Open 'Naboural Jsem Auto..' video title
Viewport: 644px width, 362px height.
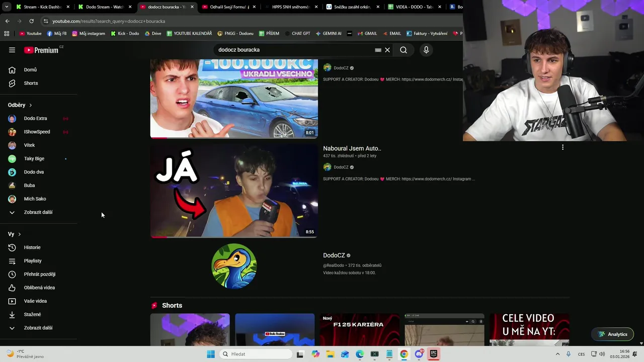pos(352,148)
